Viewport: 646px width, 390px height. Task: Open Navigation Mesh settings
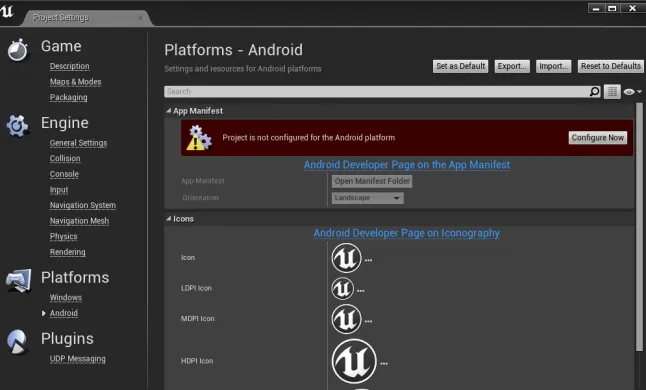coord(79,221)
